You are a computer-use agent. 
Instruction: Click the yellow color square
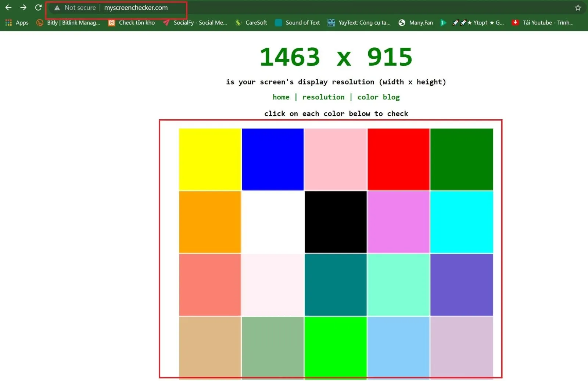pyautogui.click(x=209, y=159)
